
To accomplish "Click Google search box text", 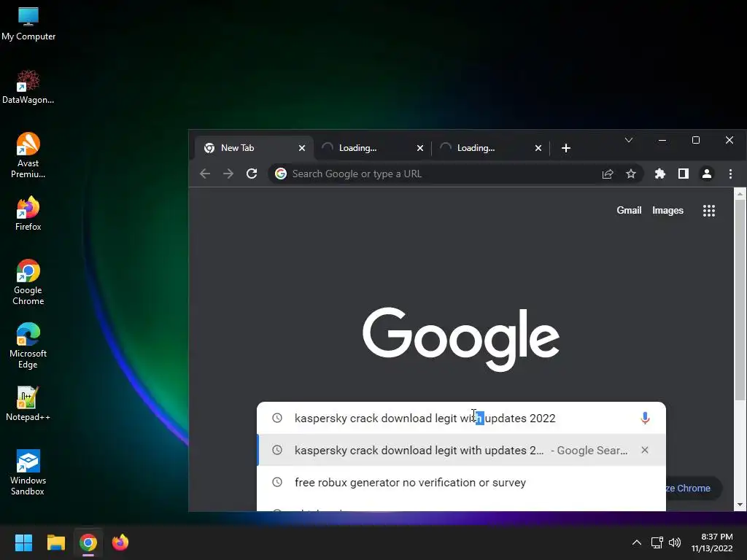I will point(425,418).
